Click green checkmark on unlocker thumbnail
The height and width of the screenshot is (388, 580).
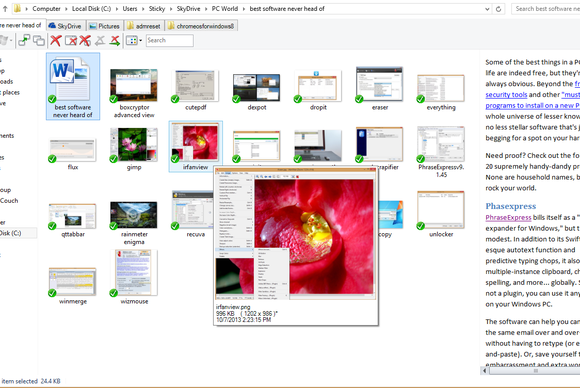[x=421, y=226]
